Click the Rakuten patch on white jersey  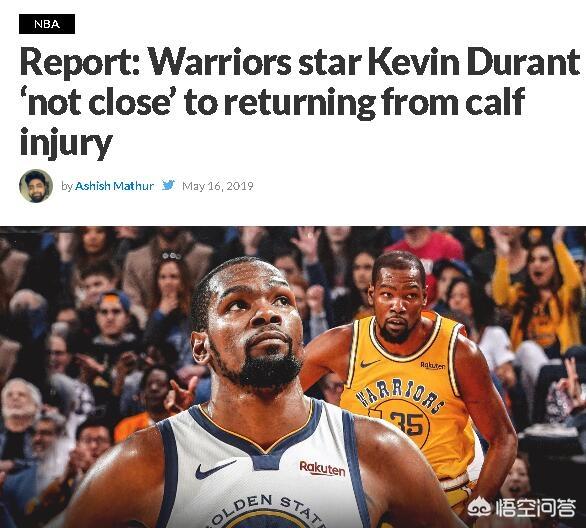click(322, 468)
